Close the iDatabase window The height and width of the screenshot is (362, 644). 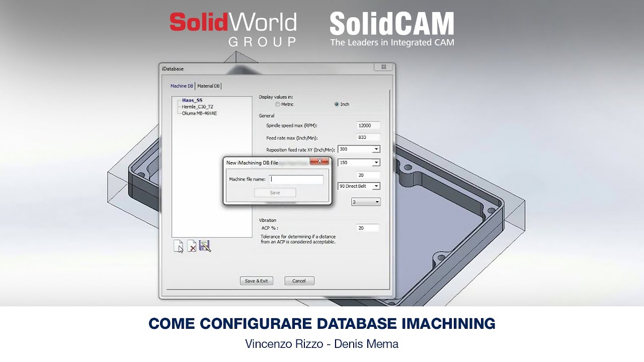(x=383, y=67)
